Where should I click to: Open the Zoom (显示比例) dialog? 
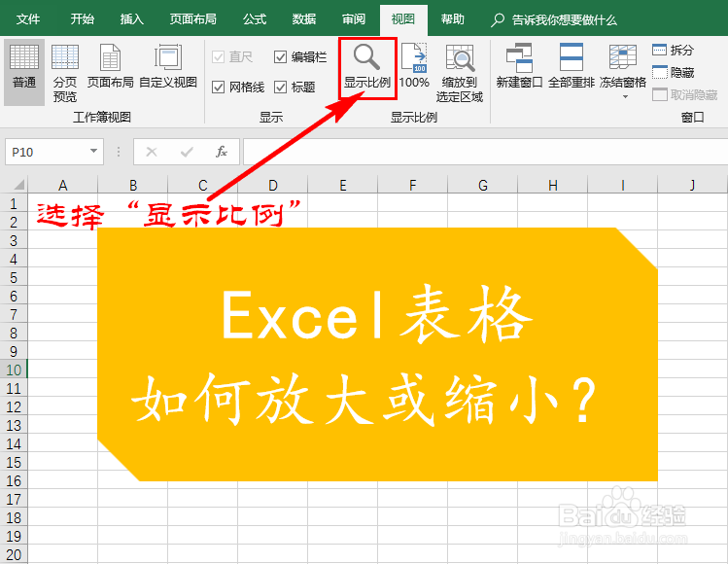point(367,68)
